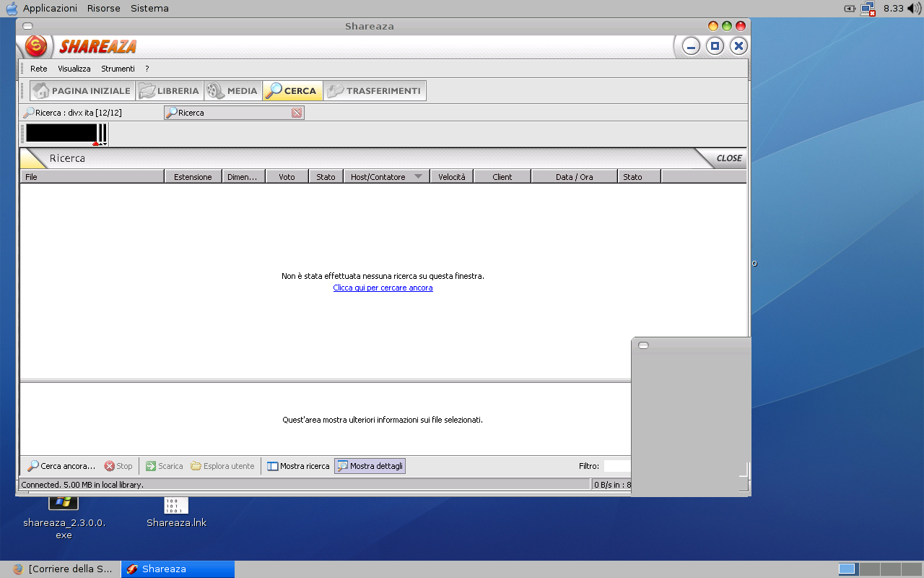The width and height of the screenshot is (924, 578).
Task: Select the first workspace switcher box
Action: coord(847,569)
